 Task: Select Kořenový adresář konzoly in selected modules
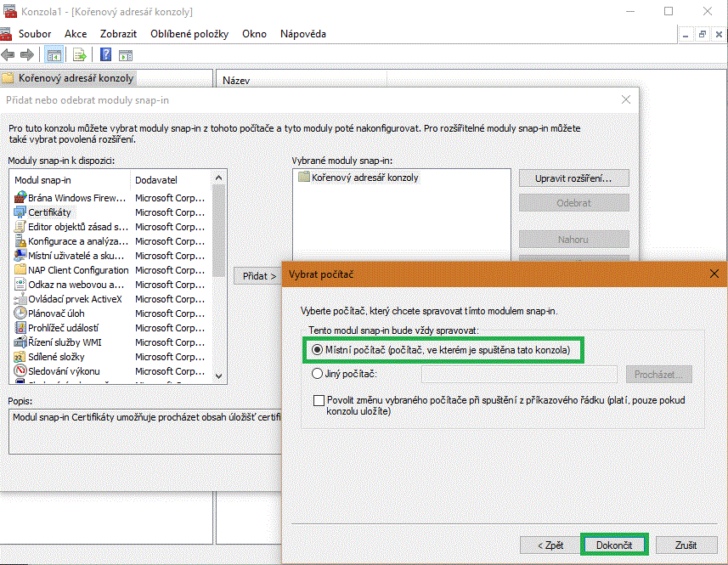tap(364, 178)
